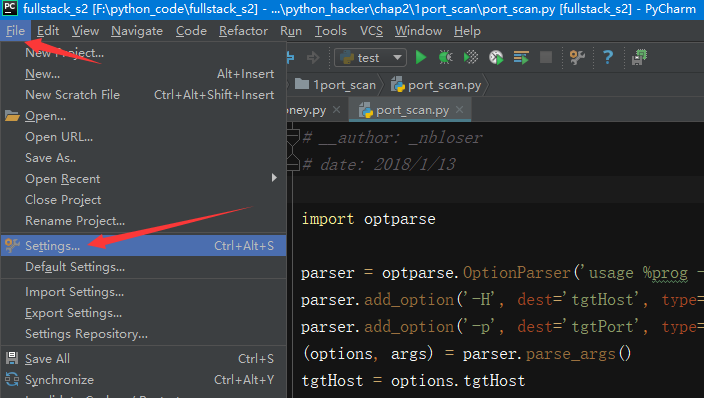The width and height of the screenshot is (704, 398).
Task: Choose Close Project entry
Action: [144, 200]
